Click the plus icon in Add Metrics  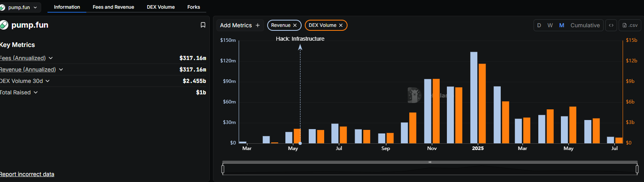(x=258, y=25)
